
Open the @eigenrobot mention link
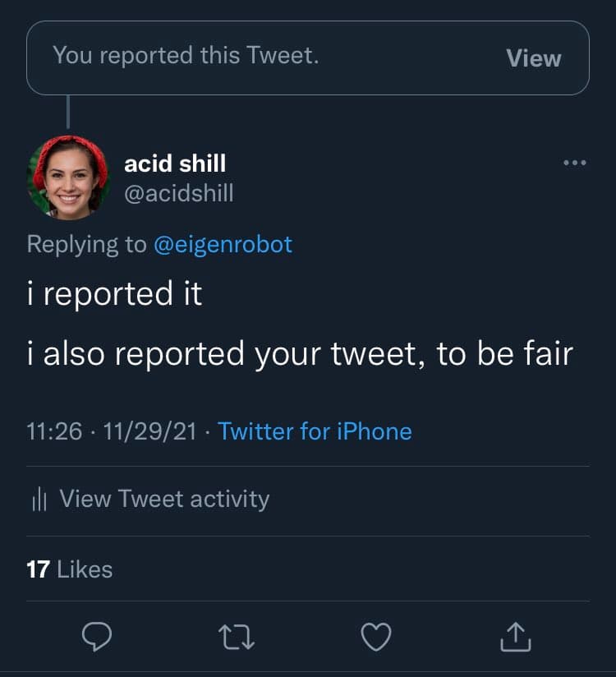[223, 244]
